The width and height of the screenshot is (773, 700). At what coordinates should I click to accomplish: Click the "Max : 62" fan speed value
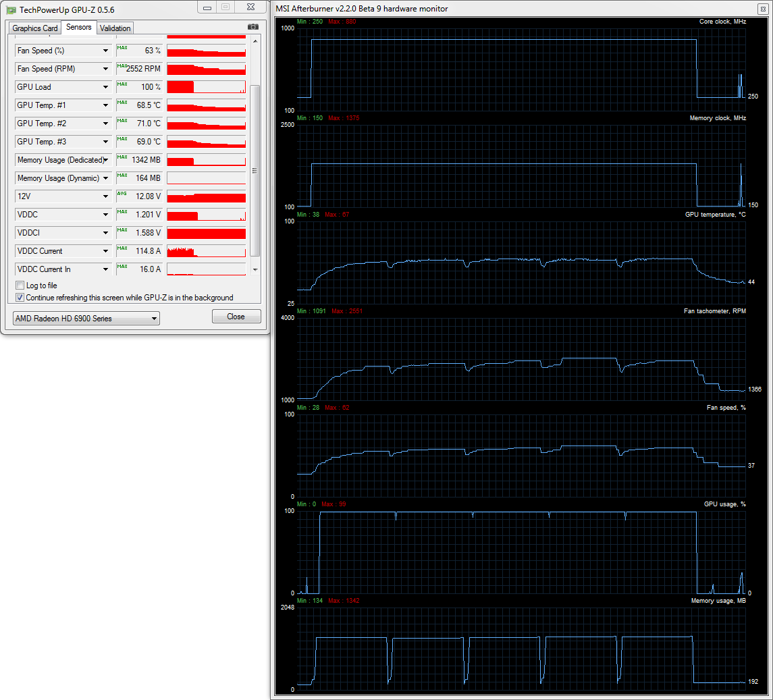pyautogui.click(x=337, y=408)
